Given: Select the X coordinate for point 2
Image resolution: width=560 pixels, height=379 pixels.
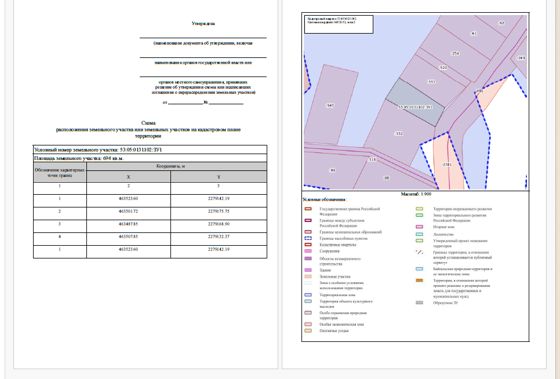Looking at the screenshot, I should click(129, 211).
